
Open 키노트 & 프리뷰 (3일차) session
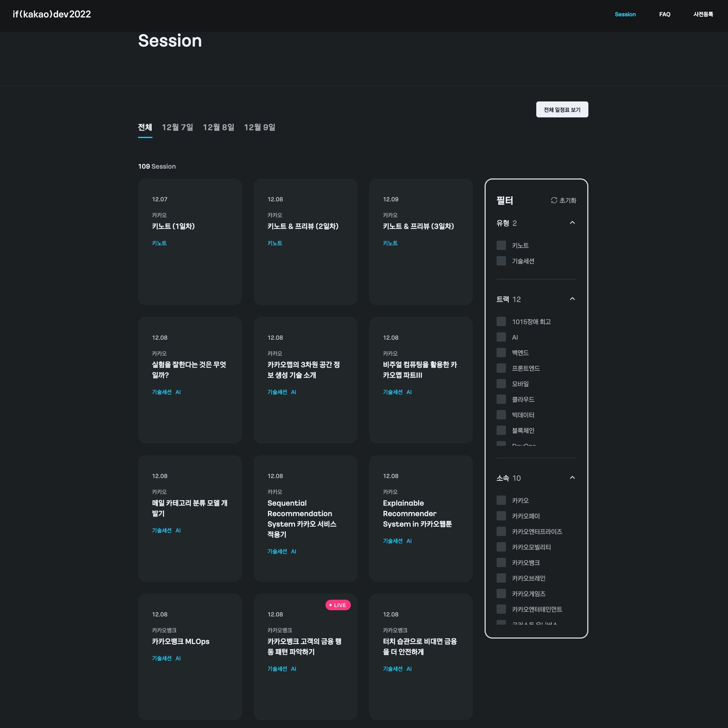tap(421, 242)
